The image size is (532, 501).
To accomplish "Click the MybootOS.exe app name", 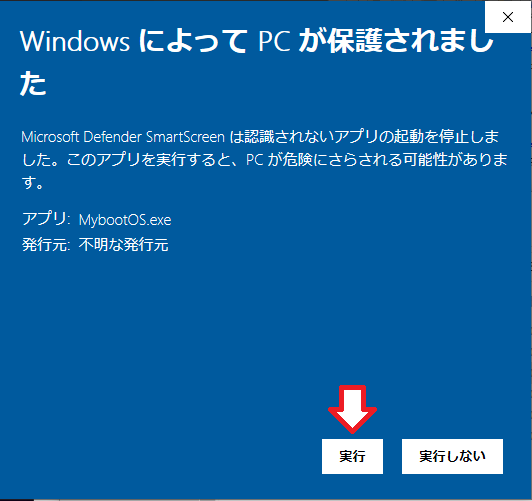I will click(125, 220).
